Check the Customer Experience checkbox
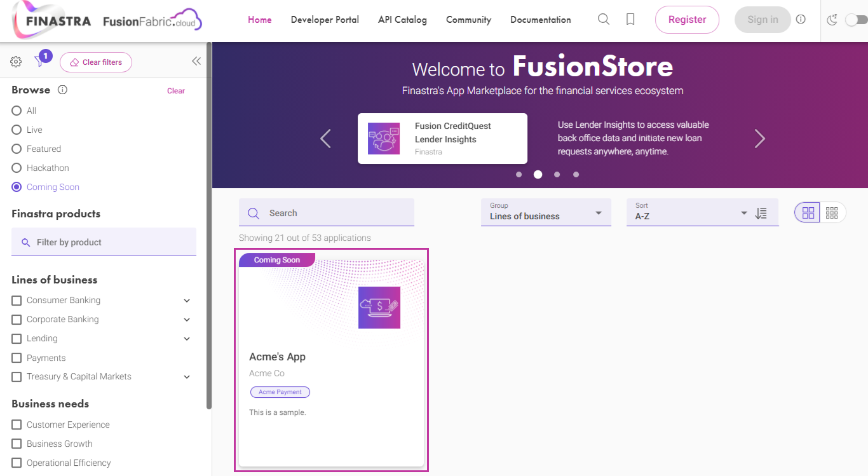The height and width of the screenshot is (476, 868). [17, 425]
